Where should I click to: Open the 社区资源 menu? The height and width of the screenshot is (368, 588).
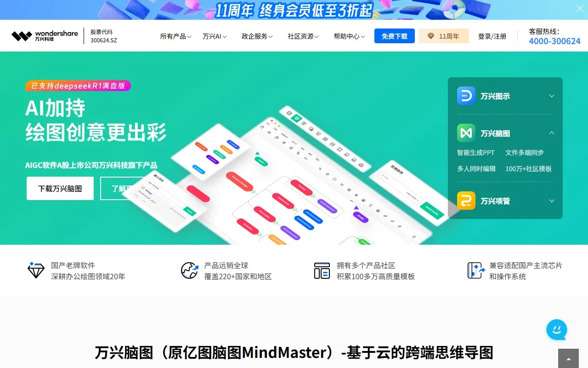(x=302, y=35)
